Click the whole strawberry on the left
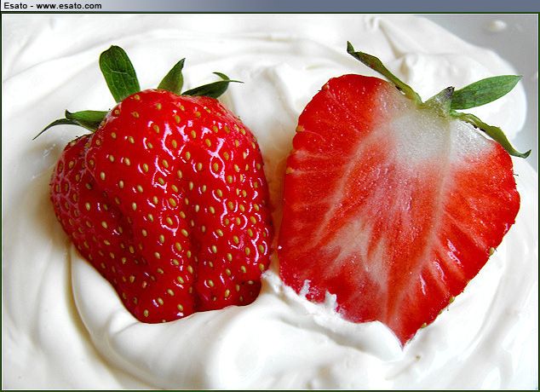This screenshot has height=392, width=540. point(162,205)
